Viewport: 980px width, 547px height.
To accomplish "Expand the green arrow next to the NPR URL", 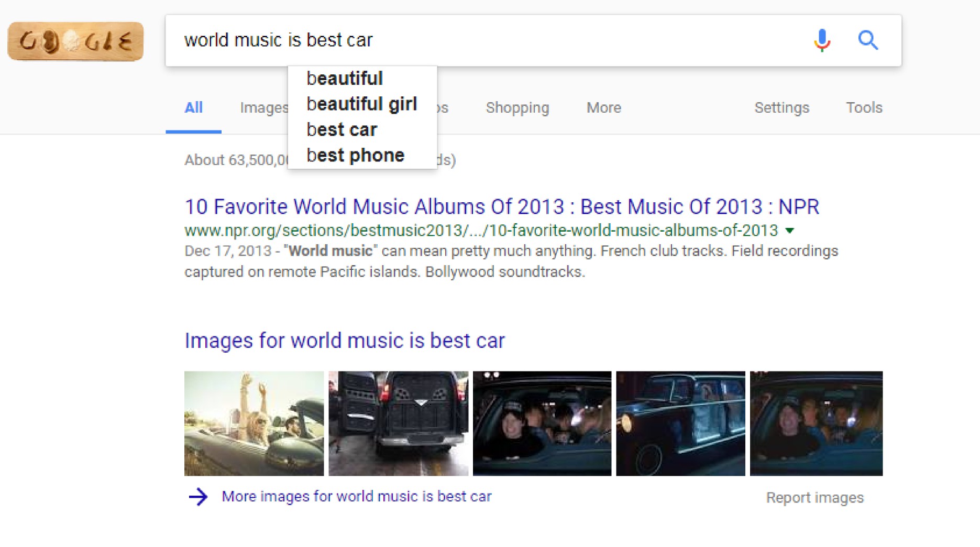I will click(x=790, y=231).
